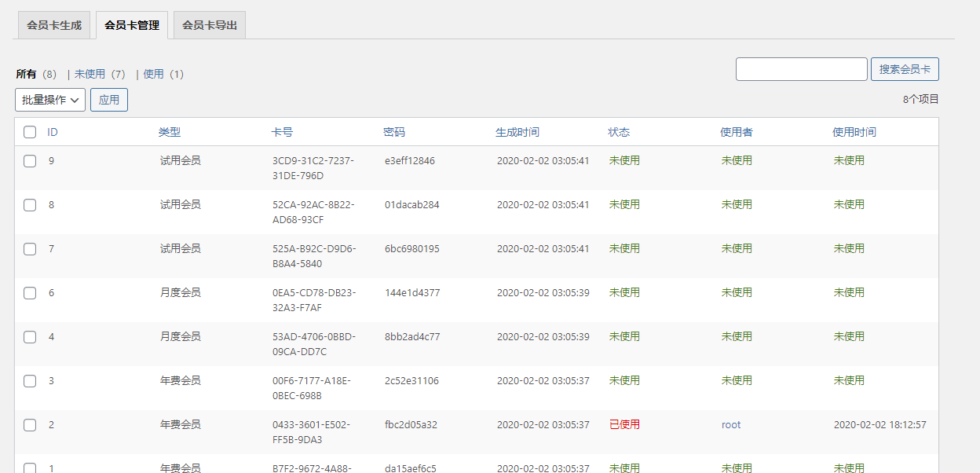This screenshot has height=473, width=980.
Task: Filter list by 使用 cards
Action: coord(153,74)
